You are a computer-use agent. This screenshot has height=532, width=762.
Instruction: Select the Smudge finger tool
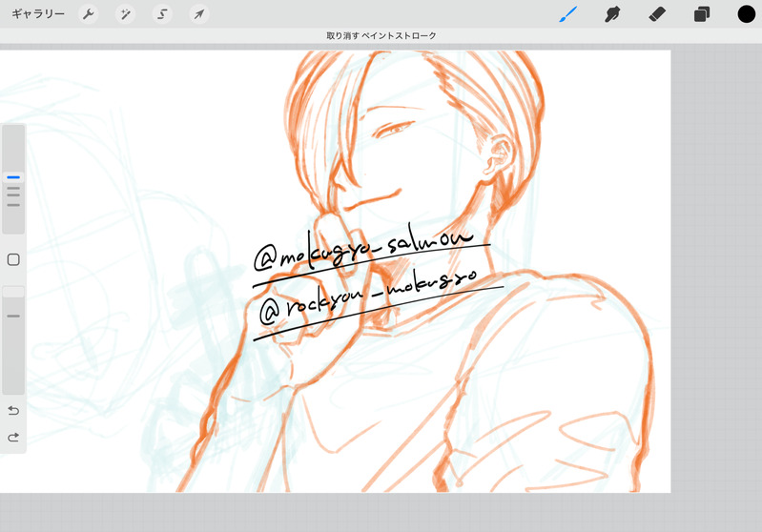point(612,14)
